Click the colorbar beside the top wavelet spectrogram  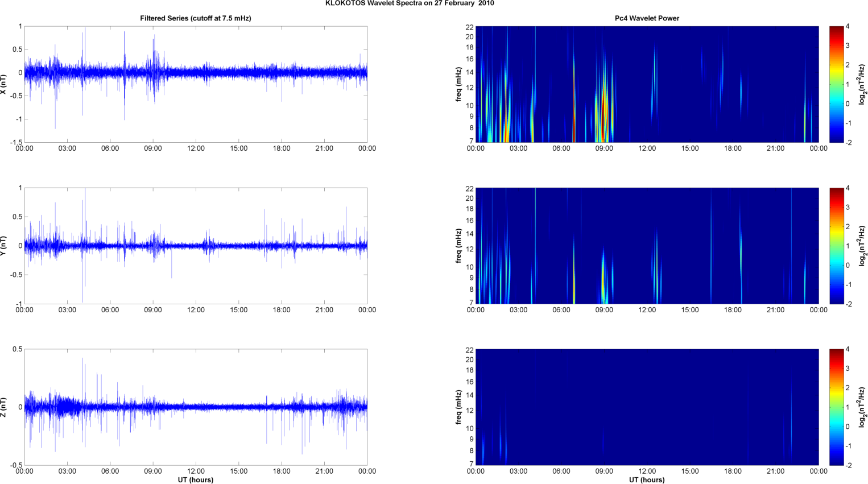[836, 84]
